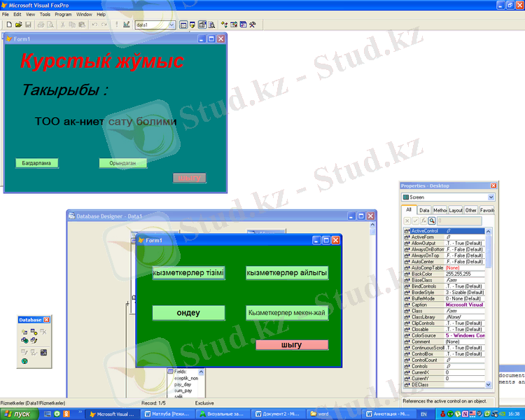Click the қызметкерлер тізімі button
525x420 pixels.
[188, 273]
